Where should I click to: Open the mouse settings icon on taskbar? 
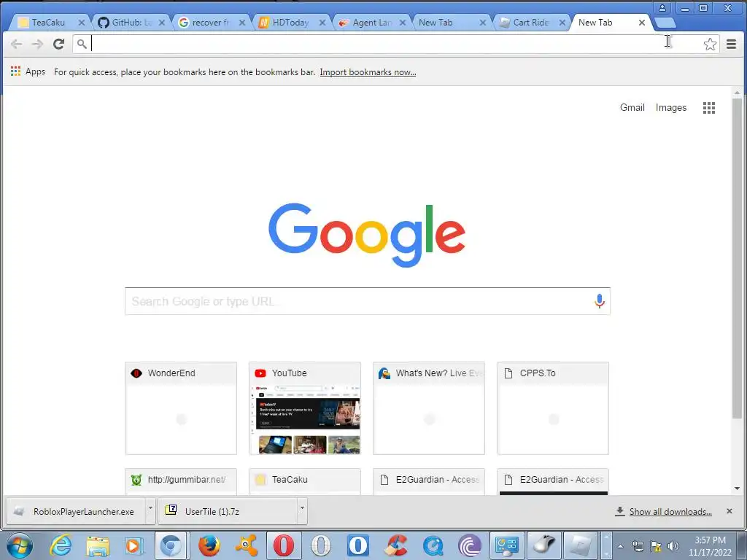point(544,545)
